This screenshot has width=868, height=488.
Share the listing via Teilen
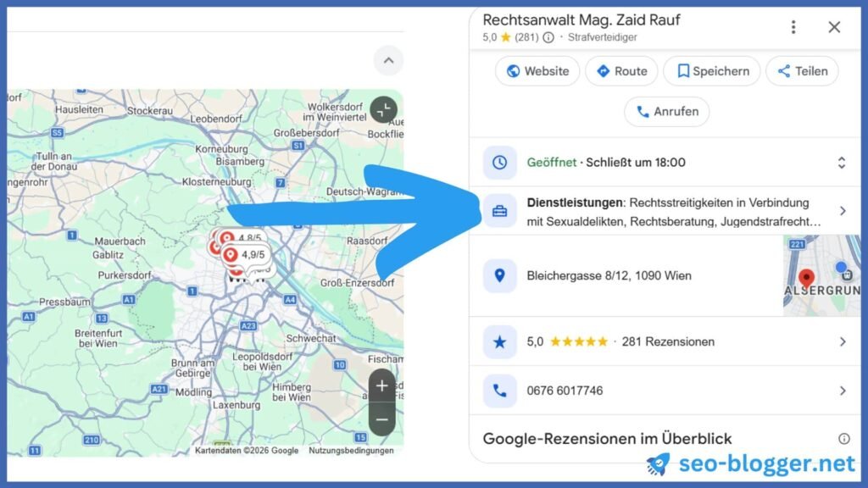(802, 71)
